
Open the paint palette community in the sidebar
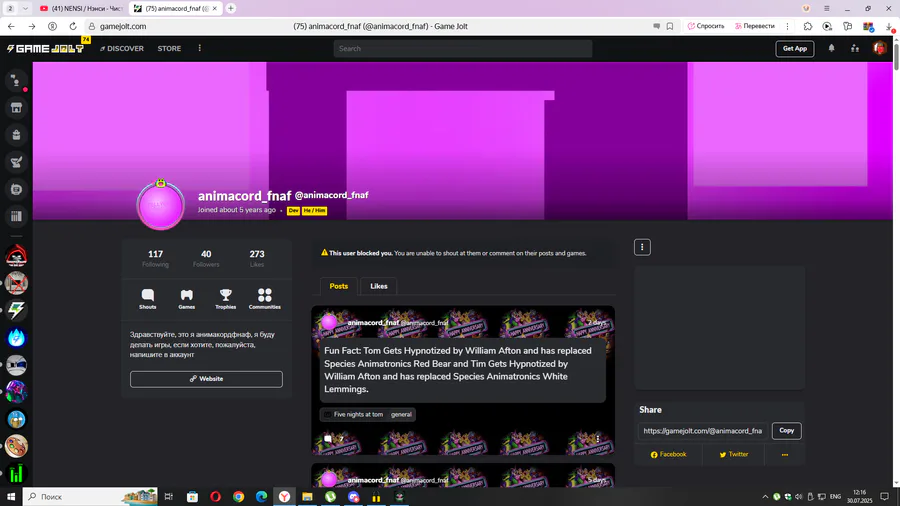coord(16,446)
